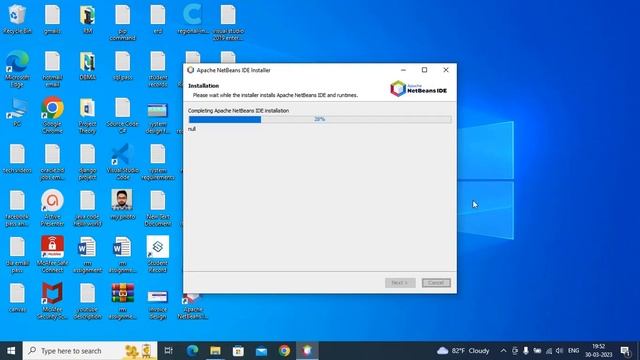Open the student records file icon
This screenshot has height=360, width=640.
158,69
